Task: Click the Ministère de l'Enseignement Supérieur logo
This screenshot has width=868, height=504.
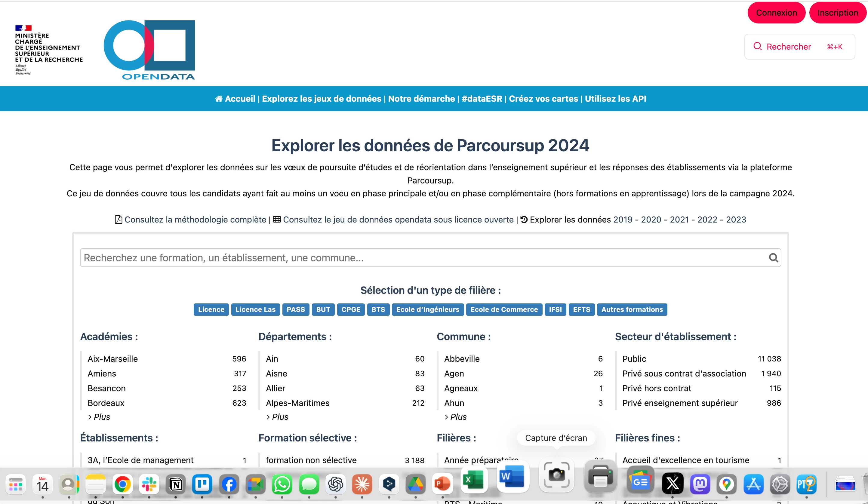Action: 48,50
